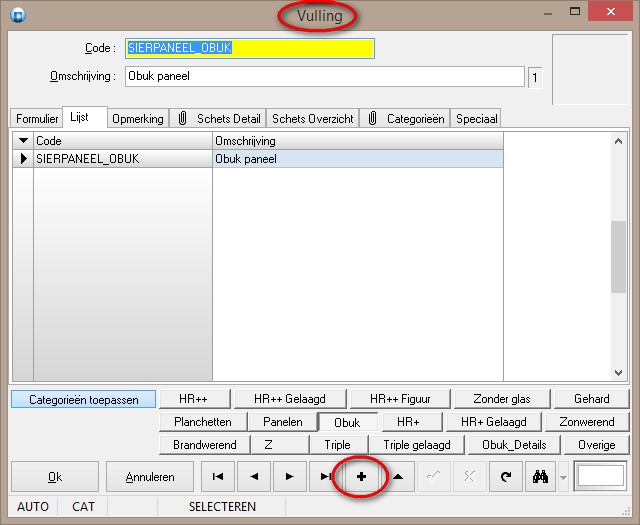
Task: Open the Speciaal tab
Action: click(x=476, y=119)
